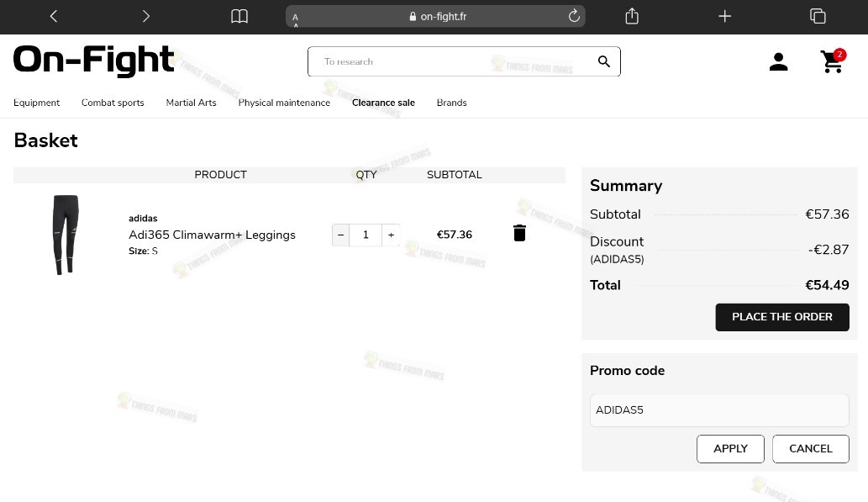Open the Brands menu
Viewport: 868px width, 502px height.
[452, 103]
